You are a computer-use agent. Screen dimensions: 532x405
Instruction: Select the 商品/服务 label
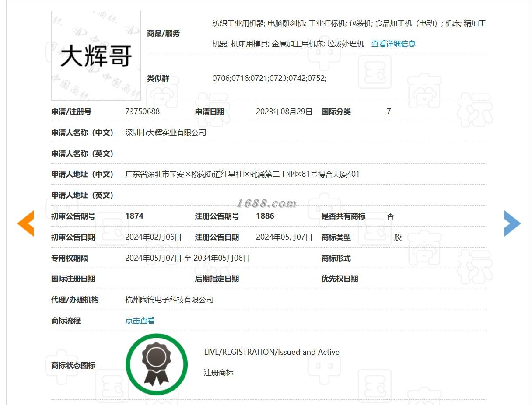pyautogui.click(x=164, y=34)
